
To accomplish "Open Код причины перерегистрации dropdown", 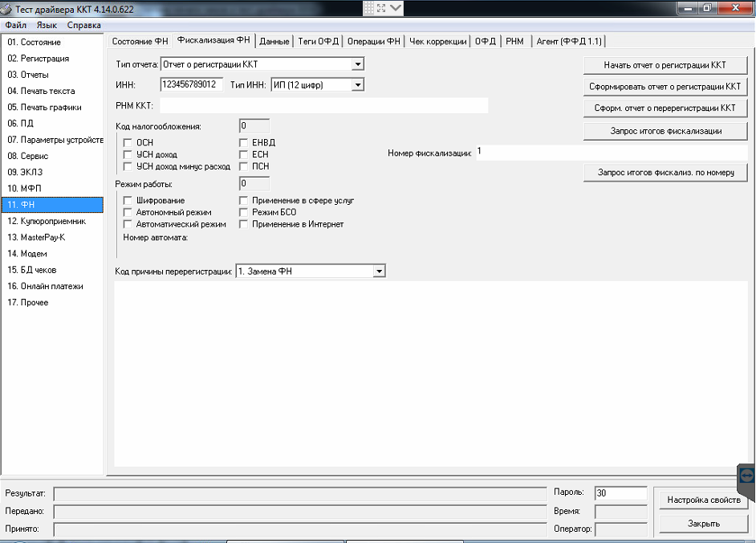I will click(379, 271).
